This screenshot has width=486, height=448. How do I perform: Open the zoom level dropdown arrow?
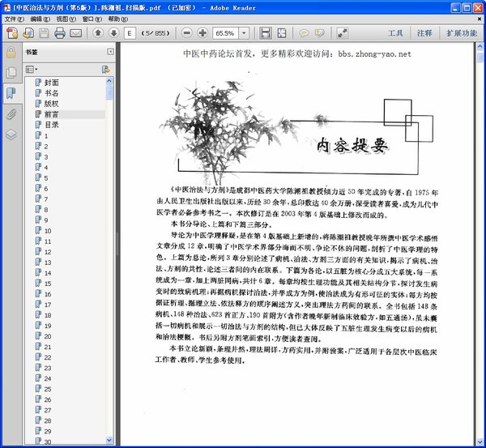244,33
